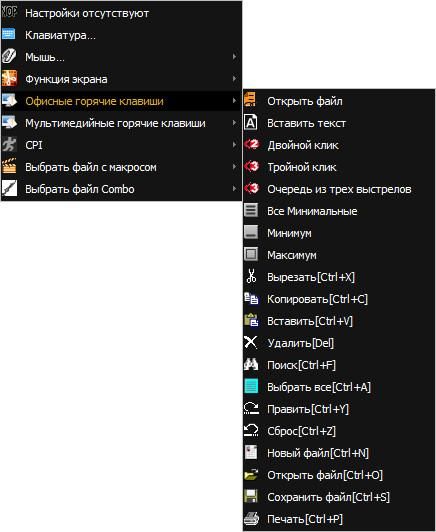Choose Двойной клик from the submenu
436x532 pixels.
pyautogui.click(x=339, y=145)
